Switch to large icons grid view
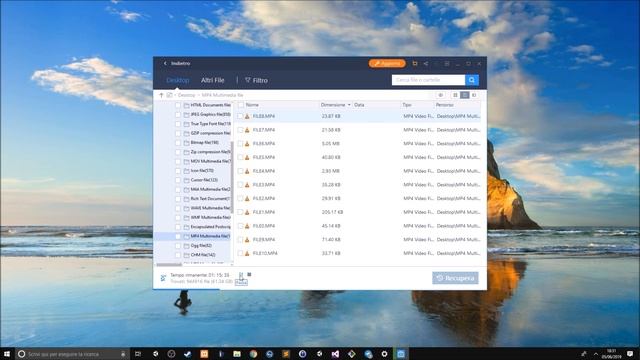 pyautogui.click(x=456, y=95)
